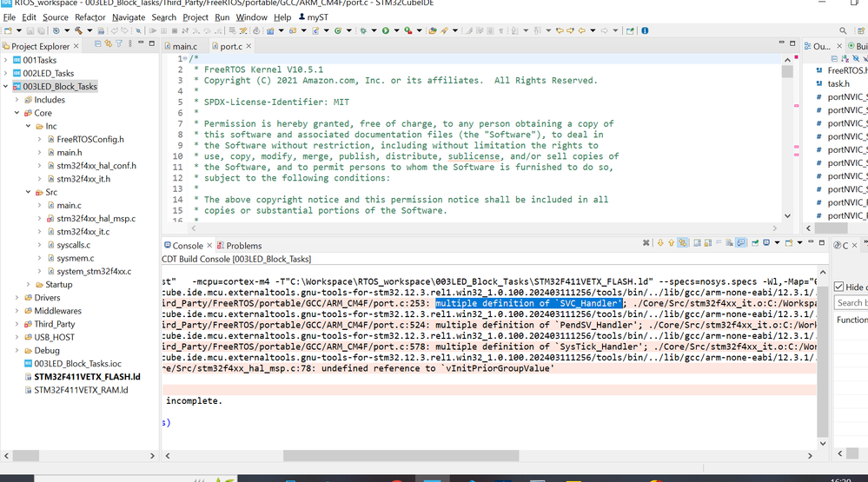Expand the 001Tasks project
The height and width of the screenshot is (482, 868).
pos(5,60)
